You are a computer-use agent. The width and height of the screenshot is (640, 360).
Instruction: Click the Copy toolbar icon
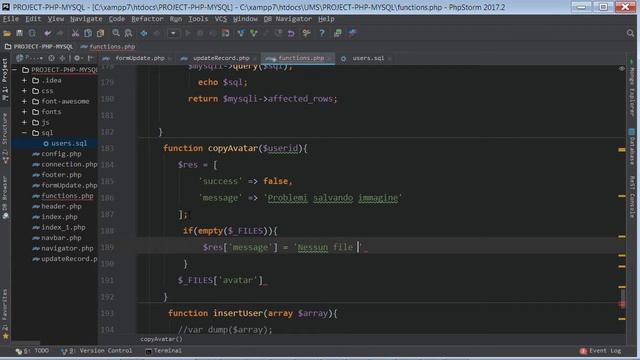pyautogui.click(x=88, y=33)
